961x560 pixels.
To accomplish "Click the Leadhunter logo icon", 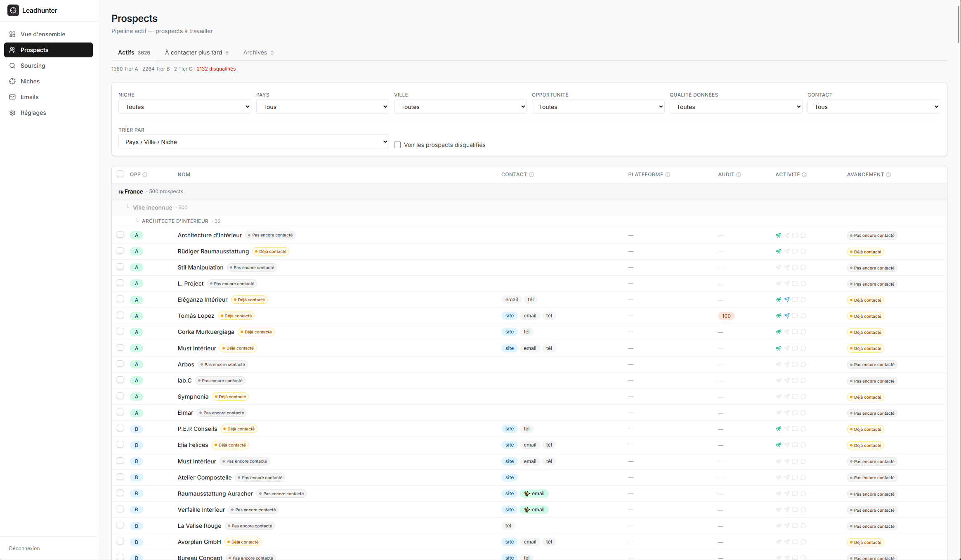I will tap(13, 10).
